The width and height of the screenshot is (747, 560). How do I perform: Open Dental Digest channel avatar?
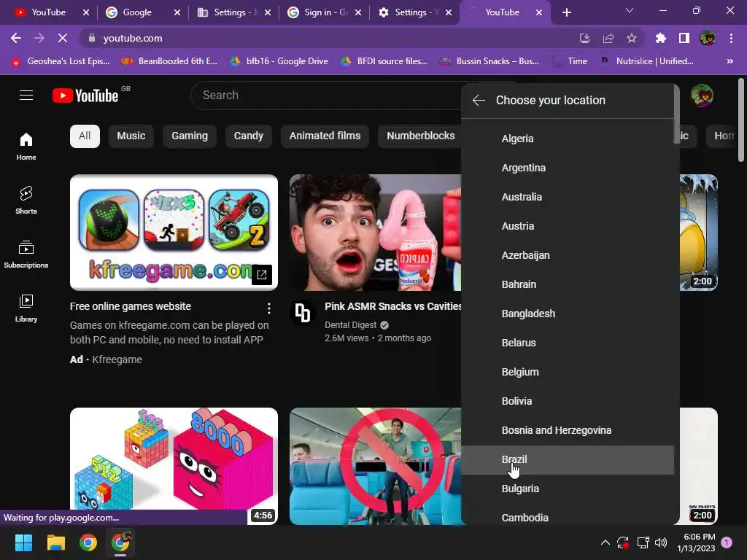pos(303,312)
